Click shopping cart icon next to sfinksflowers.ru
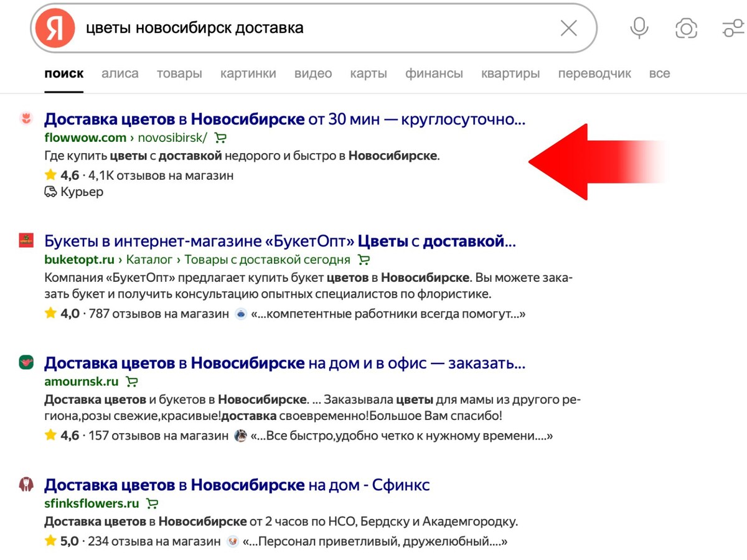Screen dimensions: 747x560 [152, 503]
